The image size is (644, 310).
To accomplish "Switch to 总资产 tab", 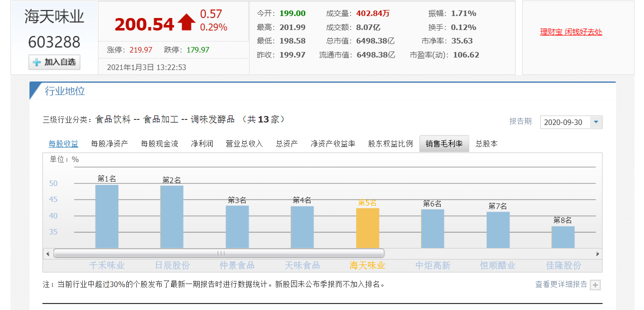I will coord(287,143).
